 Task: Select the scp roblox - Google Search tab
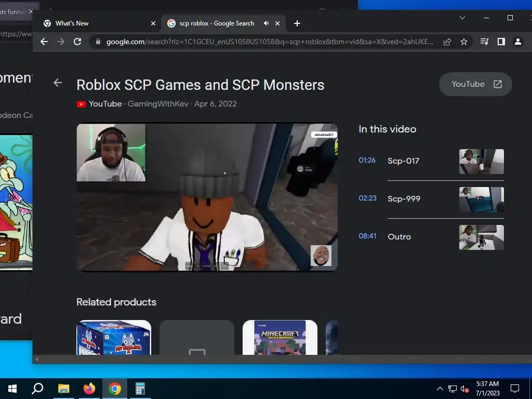[224, 23]
